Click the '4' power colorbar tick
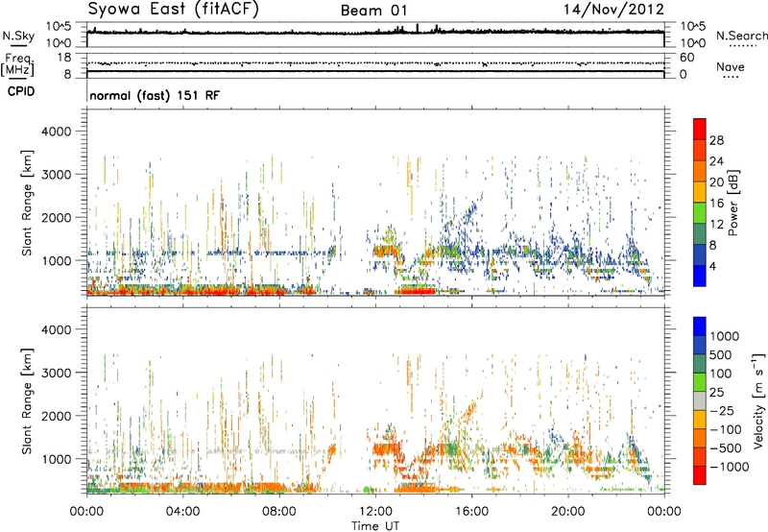The image size is (768, 532). tap(713, 266)
